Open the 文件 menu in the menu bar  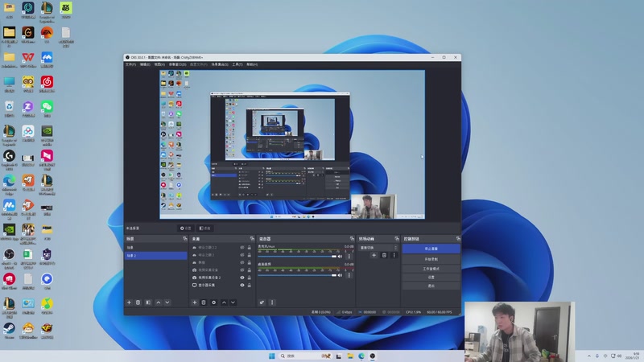pos(130,64)
